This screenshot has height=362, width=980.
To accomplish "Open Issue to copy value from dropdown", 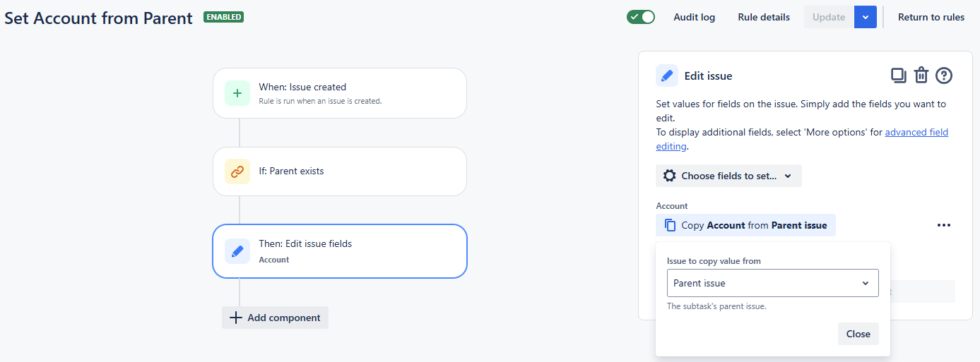I will (x=772, y=283).
